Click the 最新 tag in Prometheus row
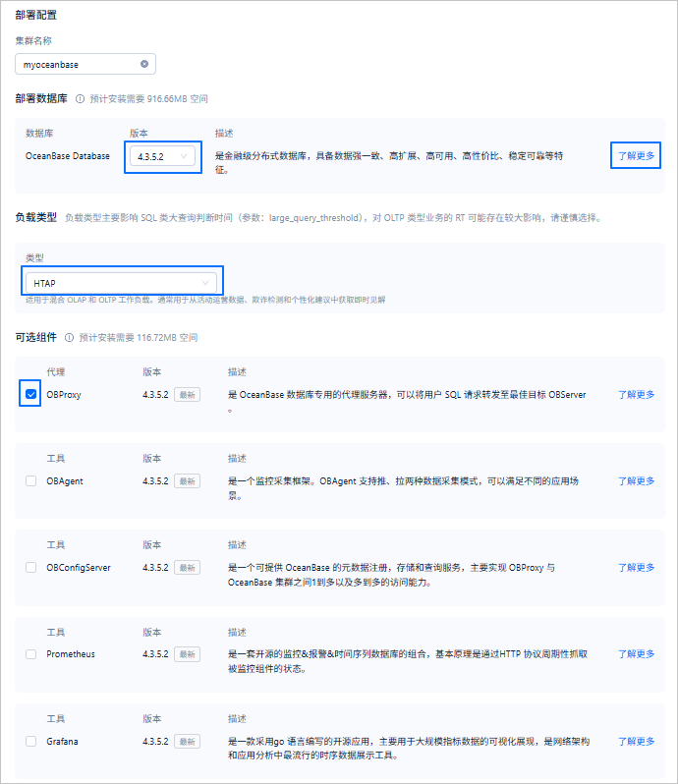This screenshot has height=784, width=678. [187, 654]
